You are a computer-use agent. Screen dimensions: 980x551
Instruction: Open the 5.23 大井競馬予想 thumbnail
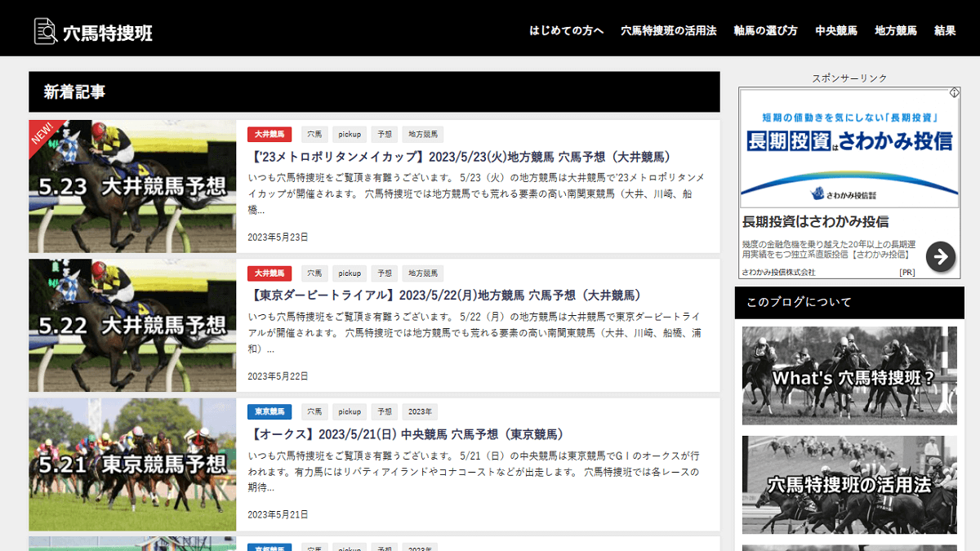[132, 187]
